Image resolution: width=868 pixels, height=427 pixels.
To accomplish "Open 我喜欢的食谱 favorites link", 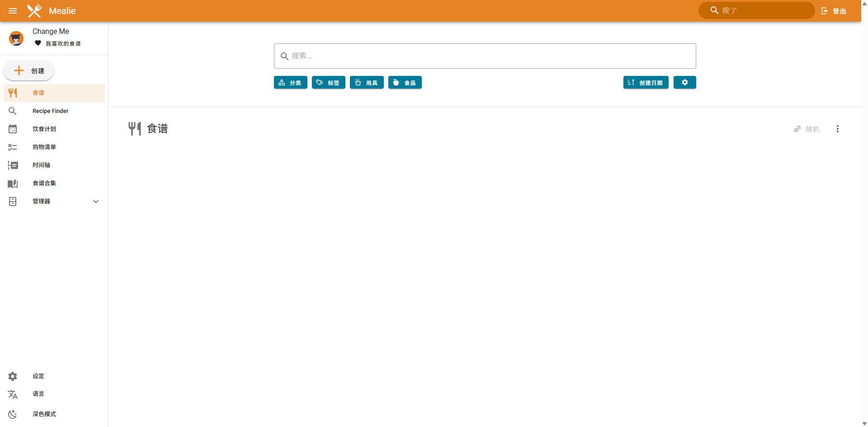I will click(58, 43).
